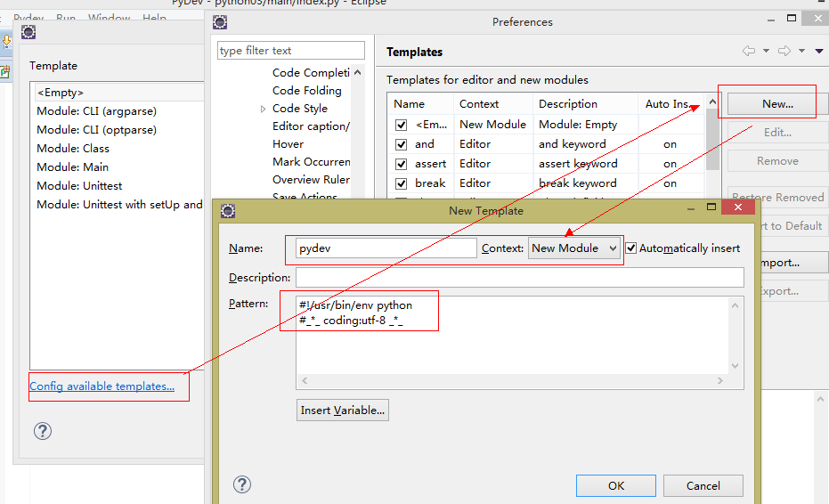829x504 pixels.
Task: Click the Import... button
Action: pyautogui.click(x=793, y=263)
